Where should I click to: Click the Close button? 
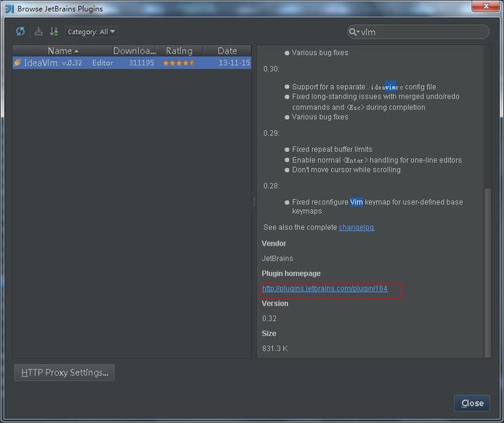pyautogui.click(x=472, y=403)
